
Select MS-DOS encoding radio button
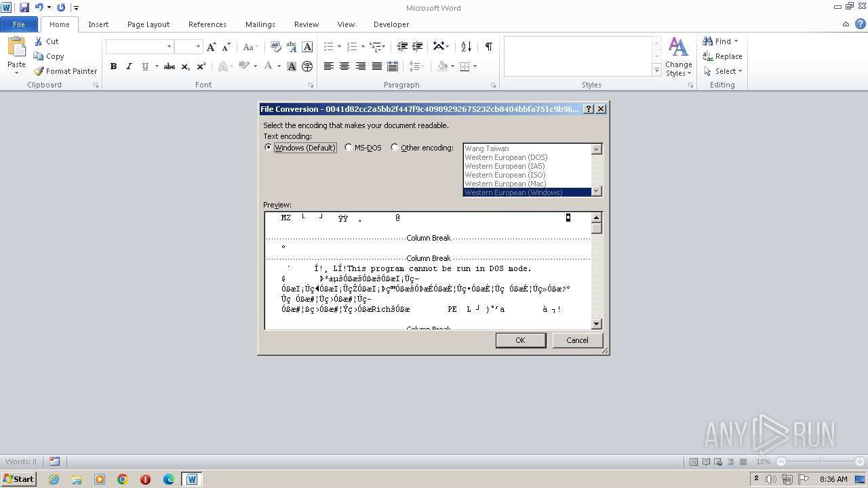click(349, 148)
